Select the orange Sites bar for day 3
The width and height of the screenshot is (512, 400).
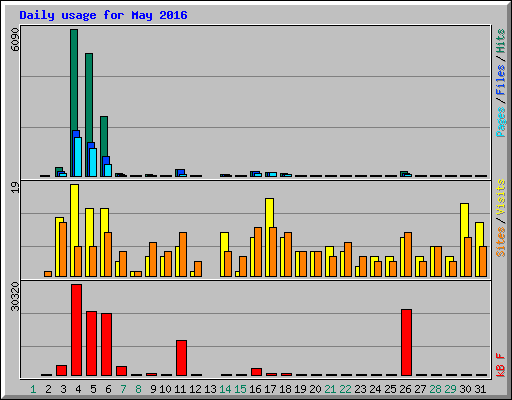pyautogui.click(x=63, y=249)
